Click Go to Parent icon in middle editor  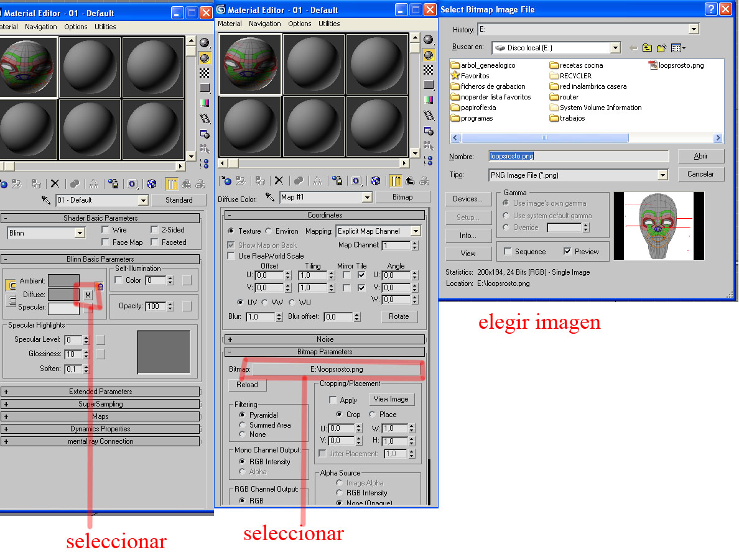[x=409, y=181]
